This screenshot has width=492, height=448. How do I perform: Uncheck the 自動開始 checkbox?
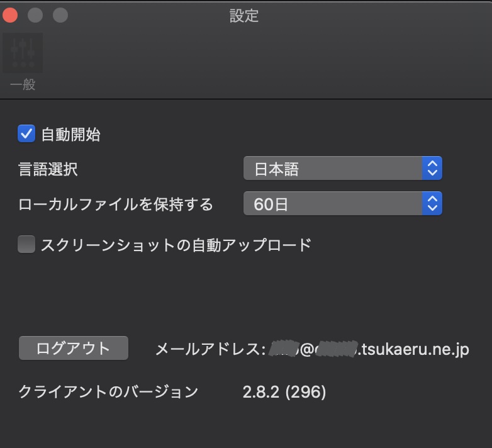[x=26, y=133]
